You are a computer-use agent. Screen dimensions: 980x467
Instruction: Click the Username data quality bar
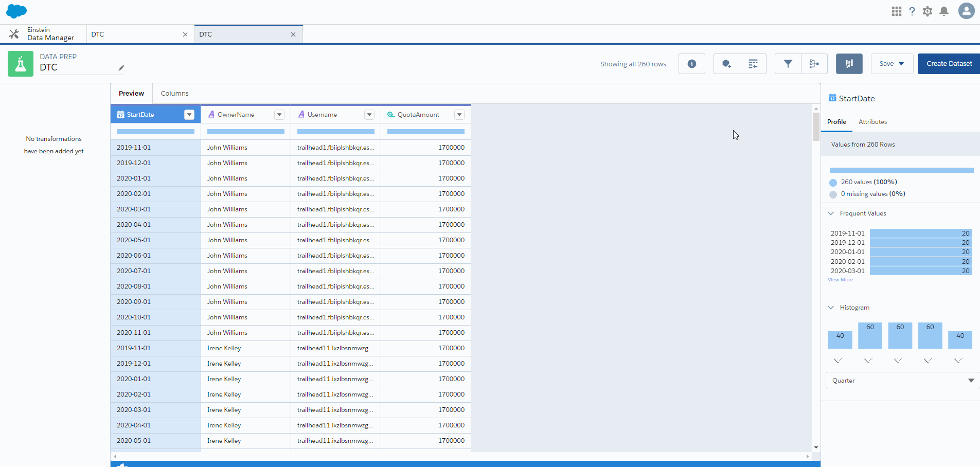pyautogui.click(x=336, y=132)
